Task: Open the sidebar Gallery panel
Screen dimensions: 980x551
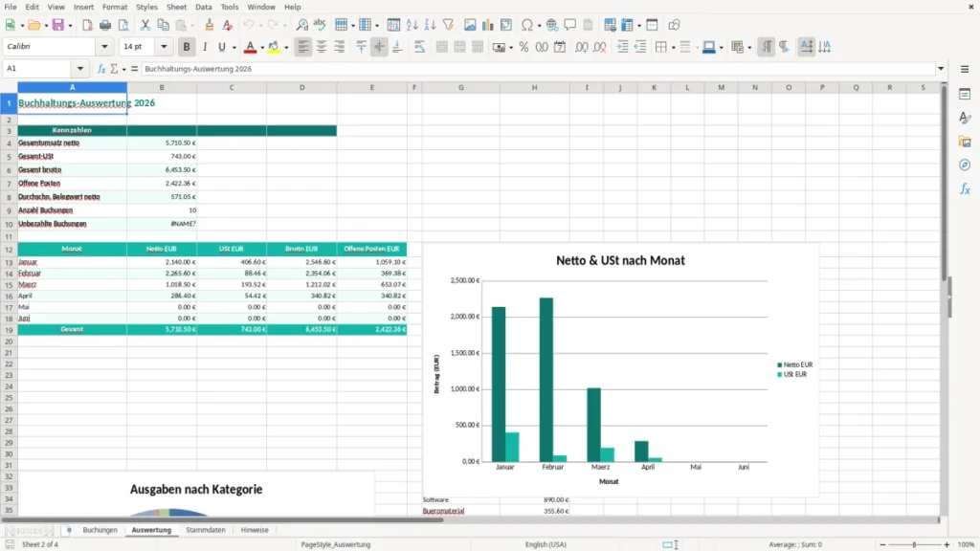Action: [x=965, y=142]
